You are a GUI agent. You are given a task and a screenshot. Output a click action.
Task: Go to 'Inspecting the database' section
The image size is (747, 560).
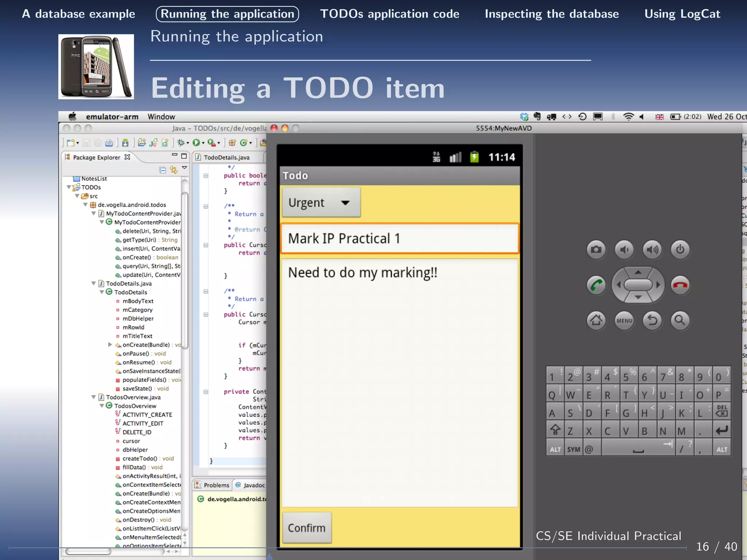tap(551, 14)
